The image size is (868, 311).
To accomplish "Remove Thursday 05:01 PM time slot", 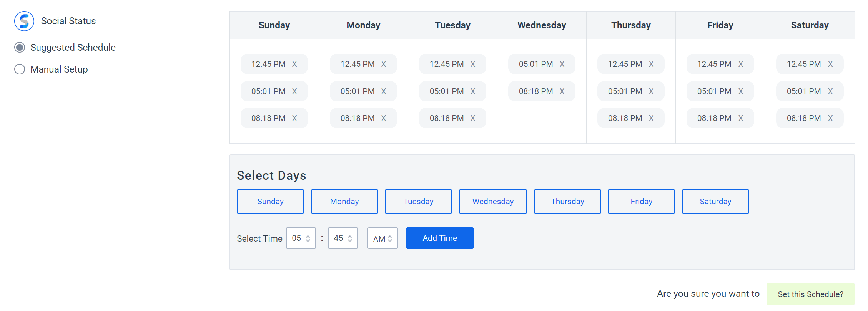I will (x=651, y=91).
